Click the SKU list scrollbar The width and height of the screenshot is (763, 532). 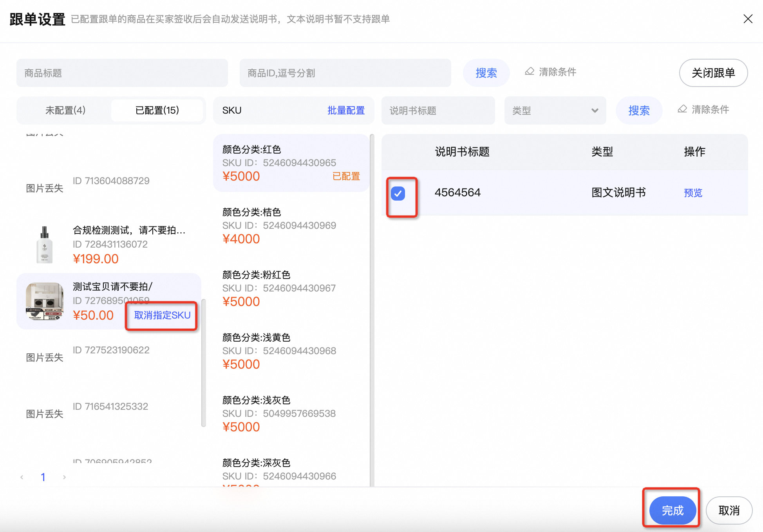[372, 310]
